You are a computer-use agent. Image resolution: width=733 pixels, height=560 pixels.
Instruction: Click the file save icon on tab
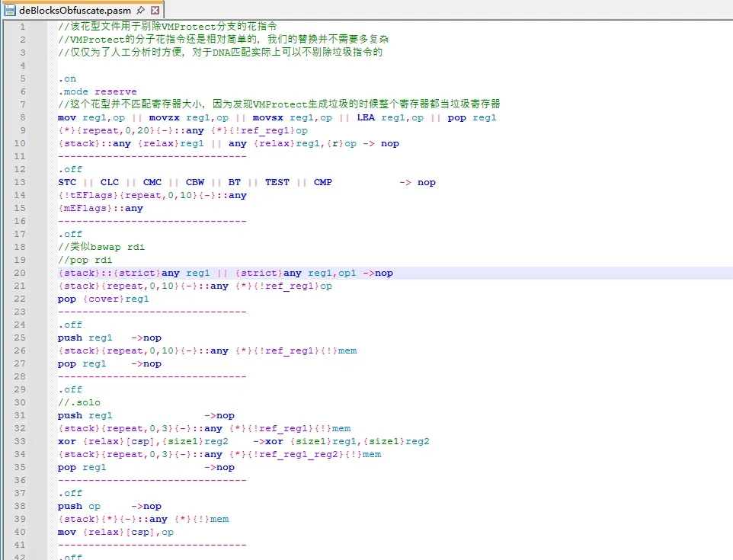[x=10, y=10]
